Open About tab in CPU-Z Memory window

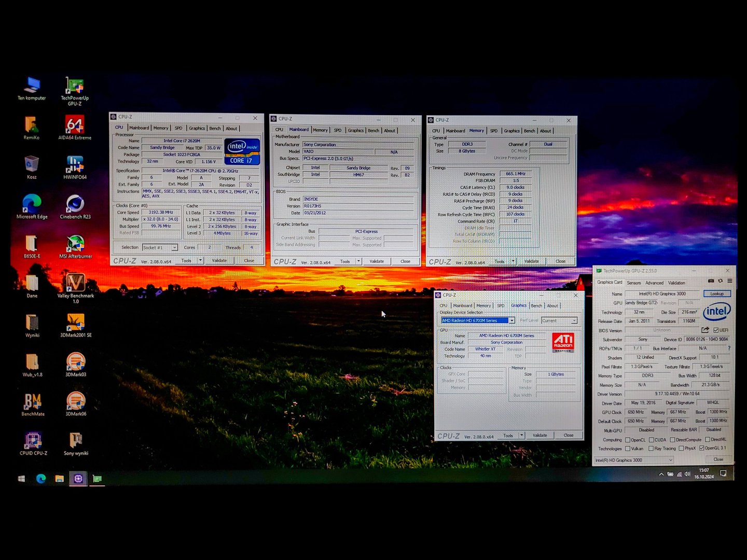[x=545, y=131]
